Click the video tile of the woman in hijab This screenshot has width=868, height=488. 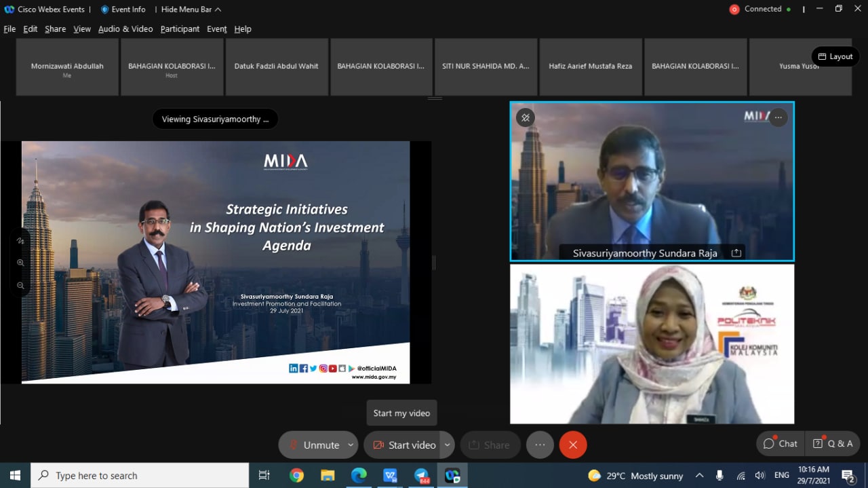652,344
